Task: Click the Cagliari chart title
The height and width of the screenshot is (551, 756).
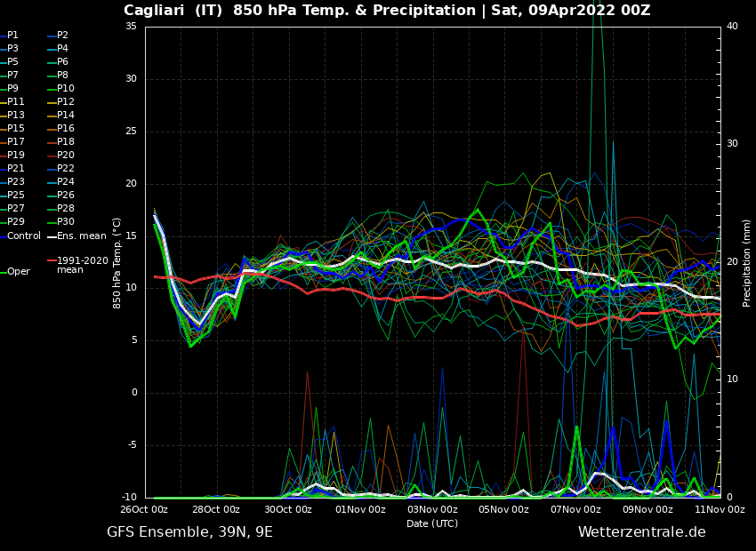Action: tap(387, 11)
